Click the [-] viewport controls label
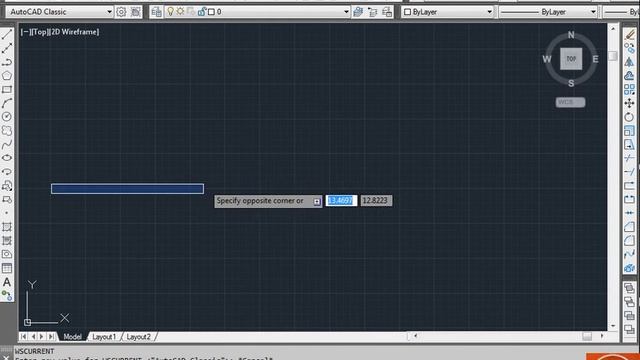Image resolution: width=640 pixels, height=360 pixels. 26,32
